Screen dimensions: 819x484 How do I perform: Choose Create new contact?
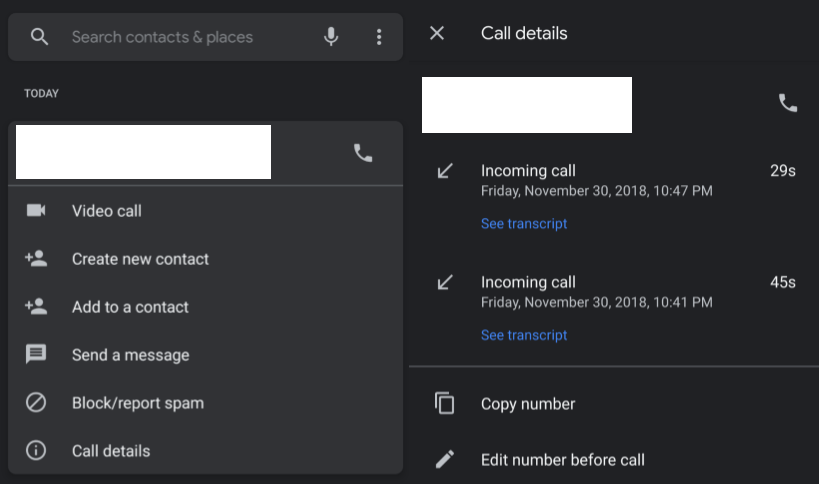(140, 259)
